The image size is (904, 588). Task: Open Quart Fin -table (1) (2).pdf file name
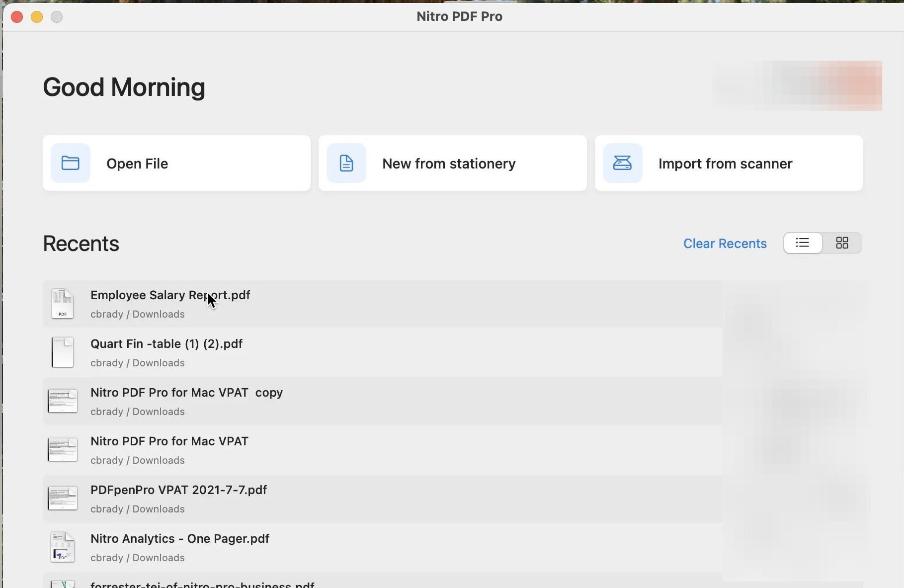166,344
